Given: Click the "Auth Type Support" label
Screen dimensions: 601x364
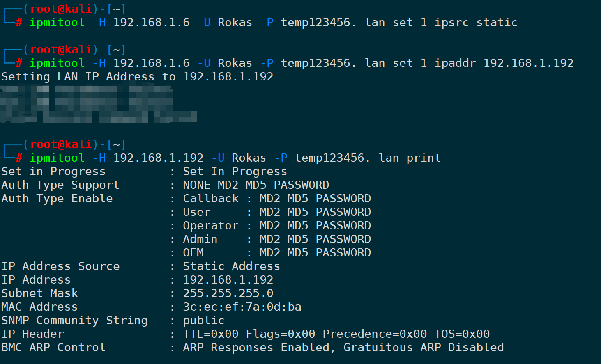Looking at the screenshot, I should (60, 185).
